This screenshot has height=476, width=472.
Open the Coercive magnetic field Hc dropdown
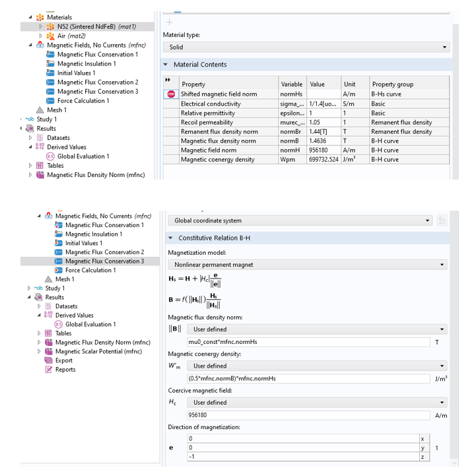point(316,402)
